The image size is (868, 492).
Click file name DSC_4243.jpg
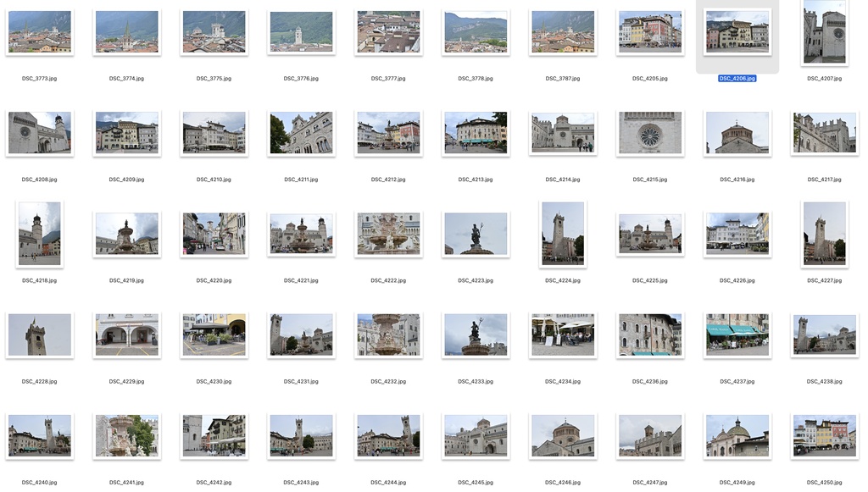[301, 483]
